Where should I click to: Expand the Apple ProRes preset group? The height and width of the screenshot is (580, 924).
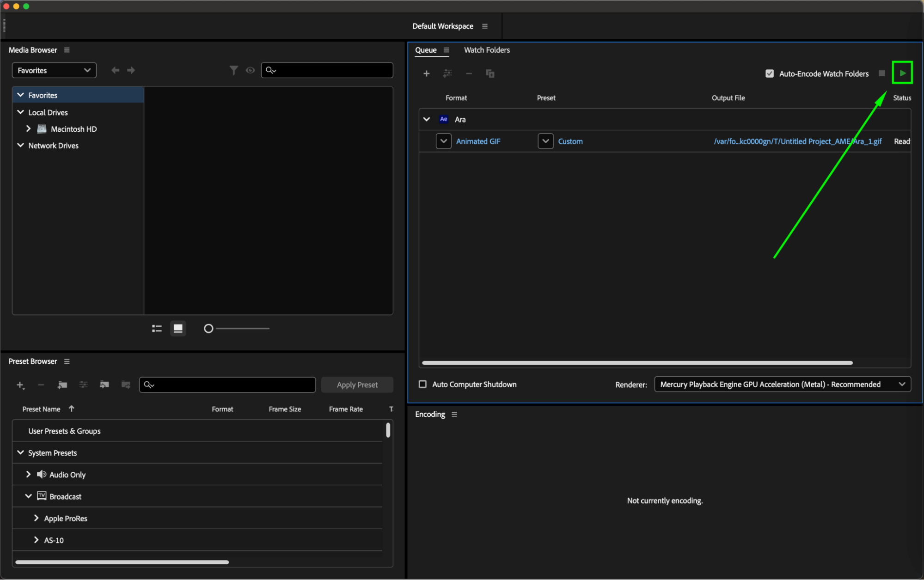click(x=37, y=518)
